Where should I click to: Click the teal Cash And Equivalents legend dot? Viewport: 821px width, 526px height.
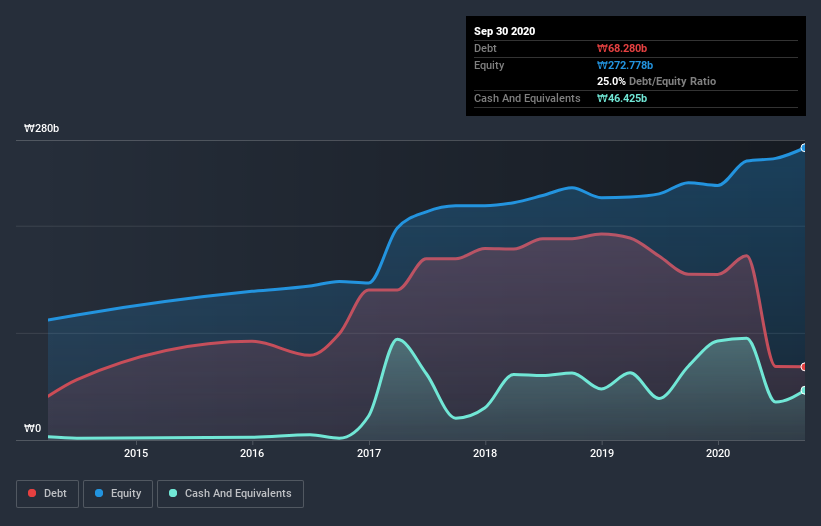(173, 493)
